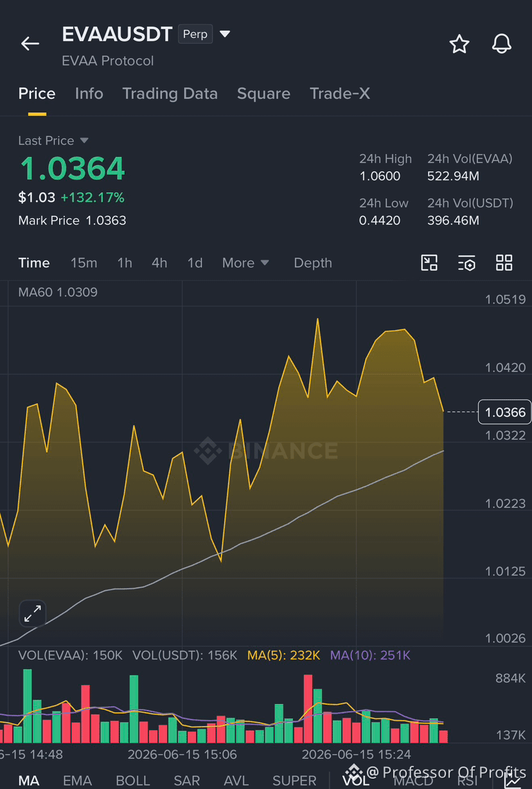Open the four-squares grid view icon

pyautogui.click(x=504, y=262)
